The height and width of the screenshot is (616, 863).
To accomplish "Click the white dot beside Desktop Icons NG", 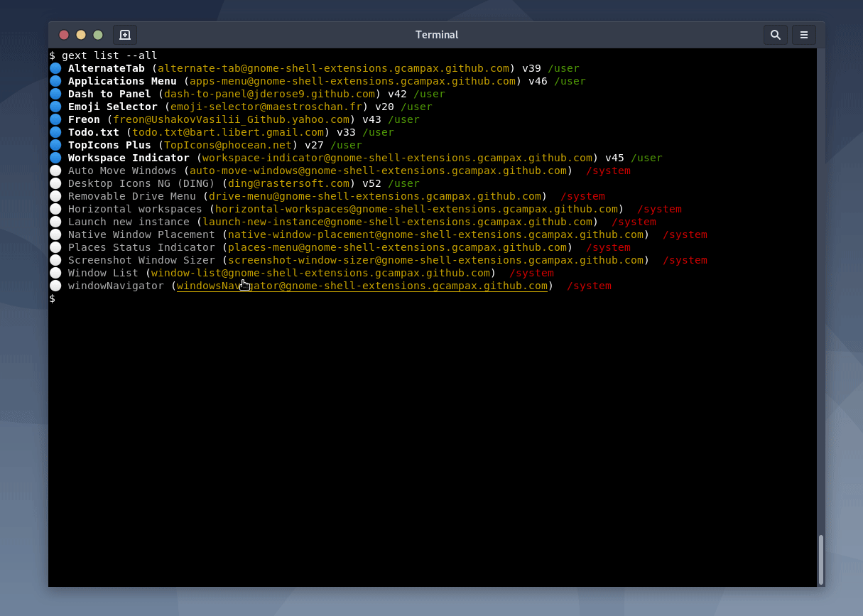I will [x=55, y=183].
